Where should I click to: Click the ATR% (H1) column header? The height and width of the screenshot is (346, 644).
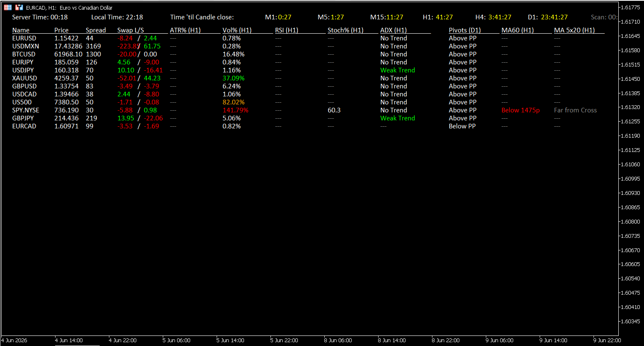[185, 30]
